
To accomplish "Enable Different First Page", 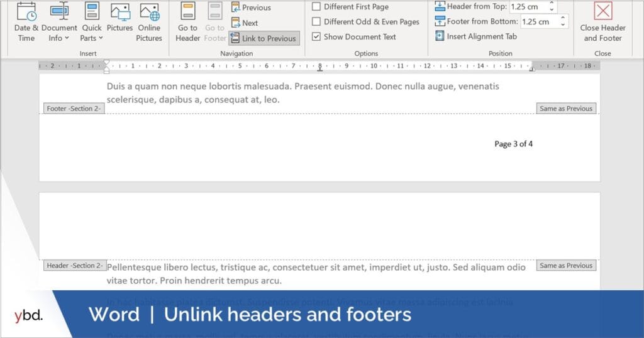I will pyautogui.click(x=350, y=6).
